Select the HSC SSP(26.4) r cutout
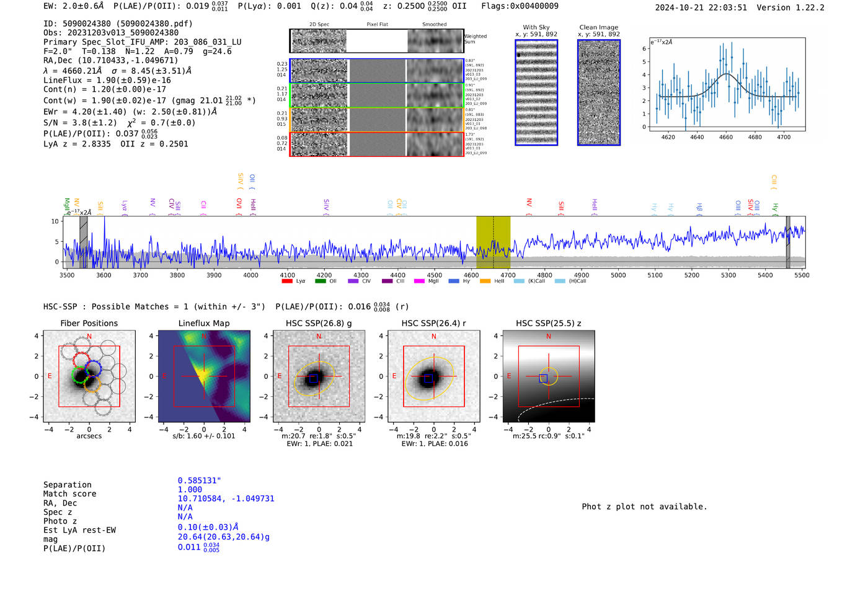Image resolution: width=868 pixels, height=591 pixels. click(x=433, y=376)
